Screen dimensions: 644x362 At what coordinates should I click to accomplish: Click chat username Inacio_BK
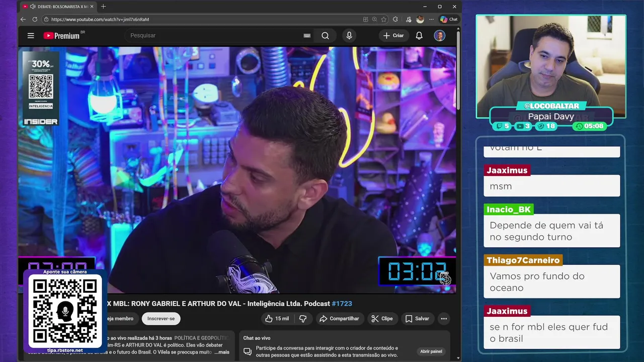[x=509, y=210]
